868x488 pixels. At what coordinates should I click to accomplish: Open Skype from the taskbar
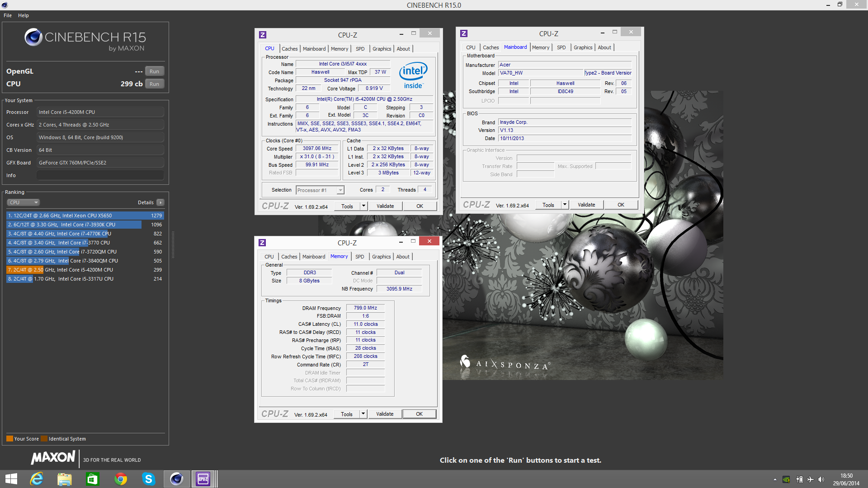[148, 479]
